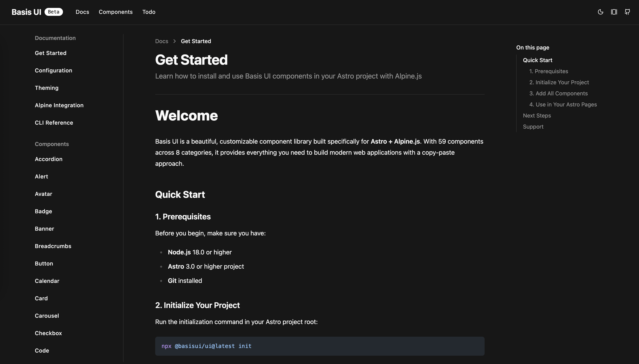Open the Components navigation item
Viewport: 639px width, 364px height.
[x=115, y=12]
